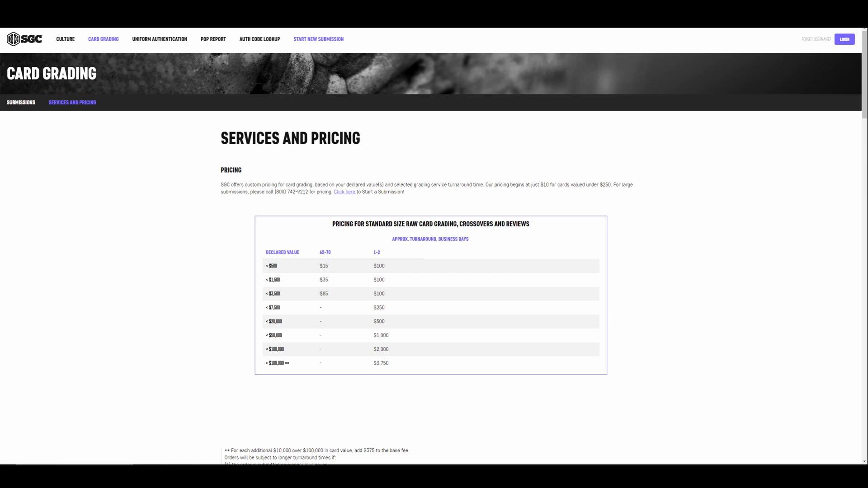The width and height of the screenshot is (868, 488).
Task: Open the Card Grading nav item
Action: (103, 39)
